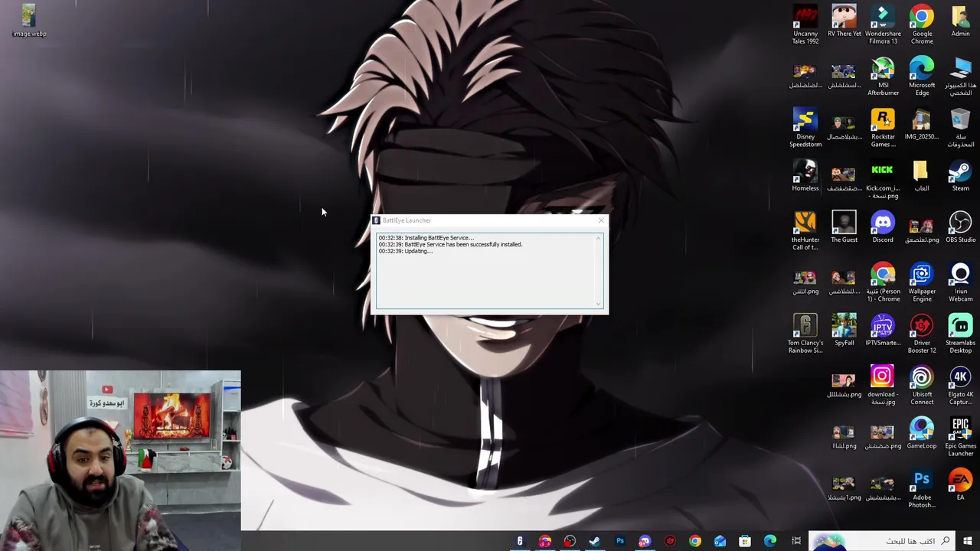Switch to Rainbow Six icon in the taskbar
Image resolution: width=980 pixels, height=551 pixels.
pyautogui.click(x=520, y=541)
